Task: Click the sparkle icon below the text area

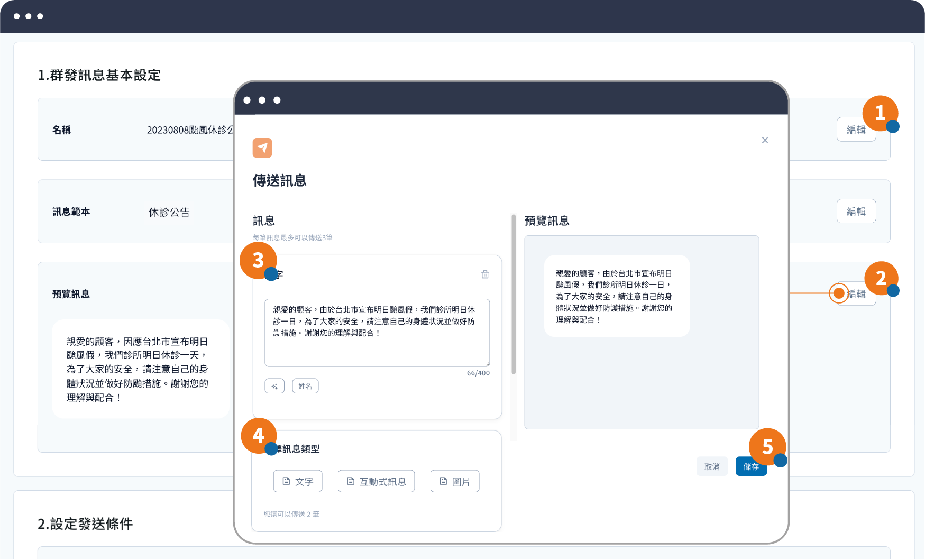Action: coord(274,386)
